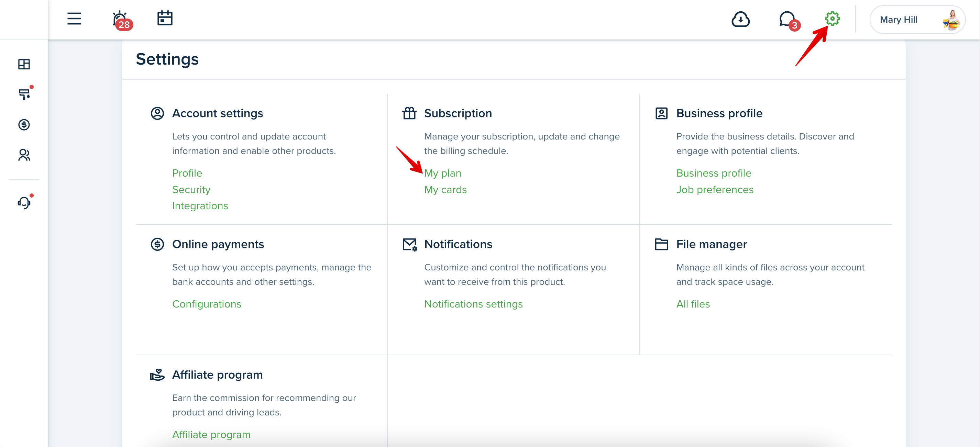The height and width of the screenshot is (447, 980).
Task: Click the File manager folder icon
Action: (x=662, y=244)
